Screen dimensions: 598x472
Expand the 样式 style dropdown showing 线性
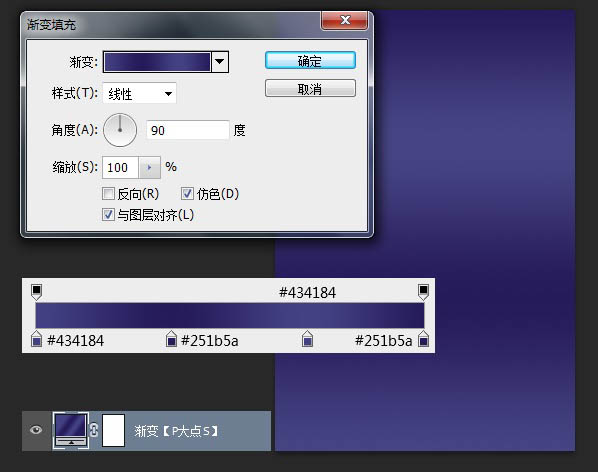(x=139, y=93)
